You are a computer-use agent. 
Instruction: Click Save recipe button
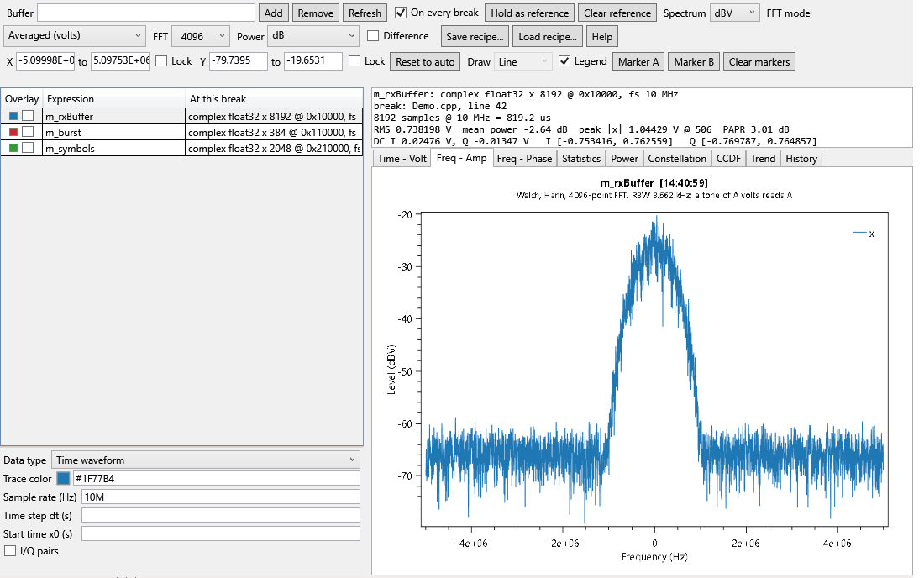tap(475, 36)
